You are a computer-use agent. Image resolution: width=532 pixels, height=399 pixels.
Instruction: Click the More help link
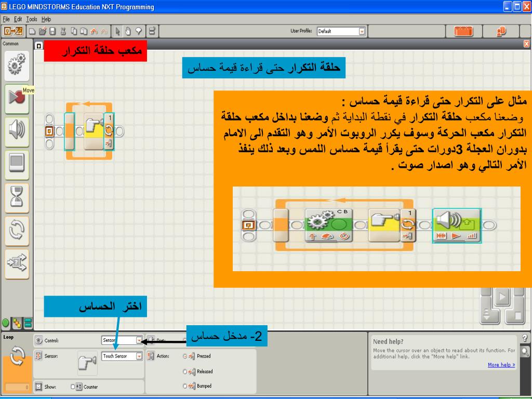tap(501, 365)
